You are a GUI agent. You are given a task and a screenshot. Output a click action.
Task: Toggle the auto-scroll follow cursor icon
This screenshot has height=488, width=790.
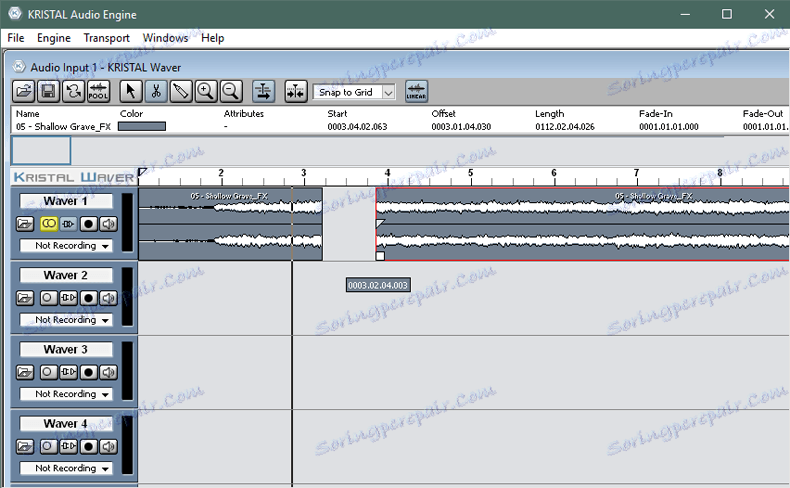264,92
